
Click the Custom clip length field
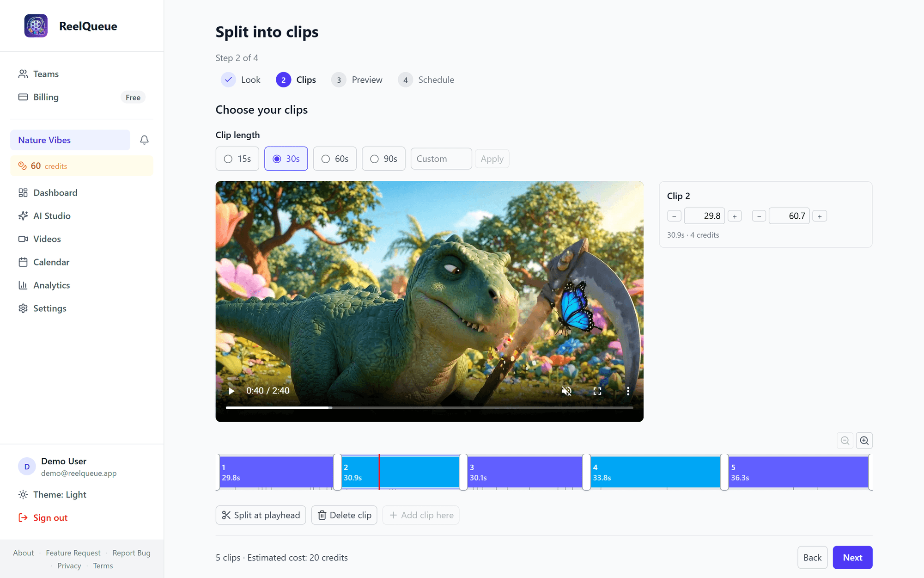tap(441, 159)
